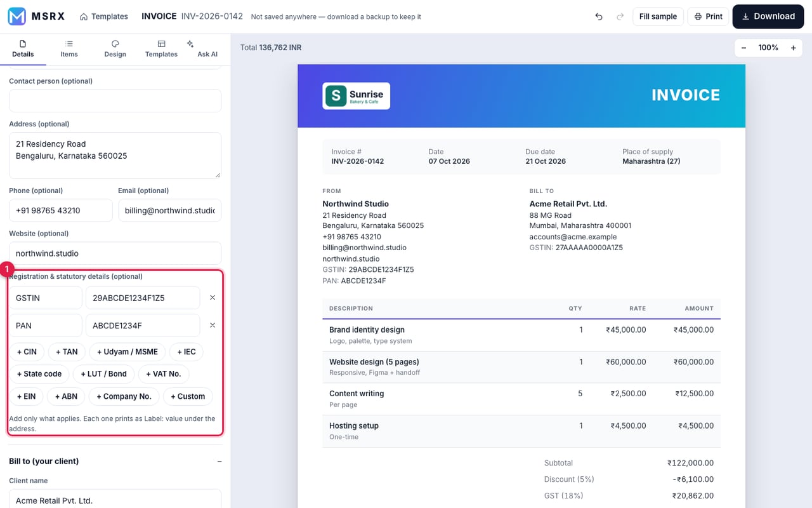Remove the GSTIN registration row

213,298
